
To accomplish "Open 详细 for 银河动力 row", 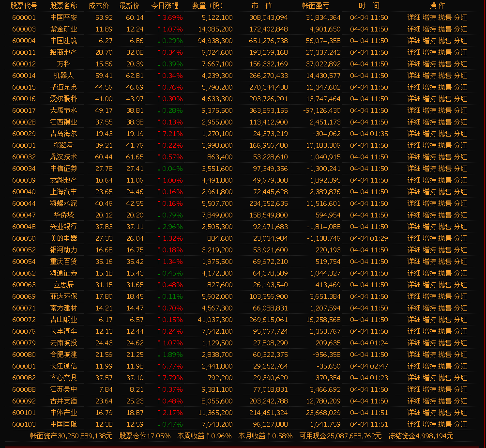I will [x=414, y=250].
